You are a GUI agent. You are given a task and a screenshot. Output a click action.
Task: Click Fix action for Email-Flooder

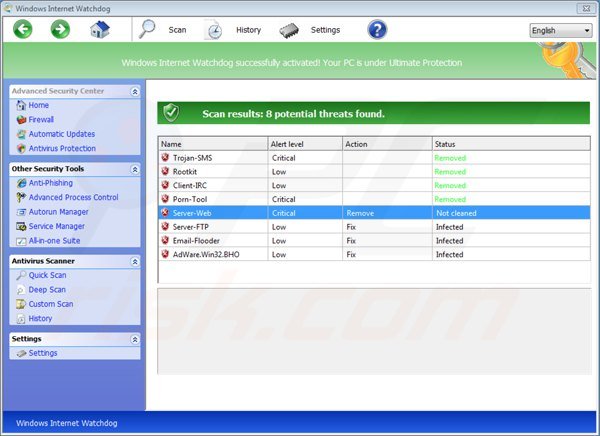351,241
